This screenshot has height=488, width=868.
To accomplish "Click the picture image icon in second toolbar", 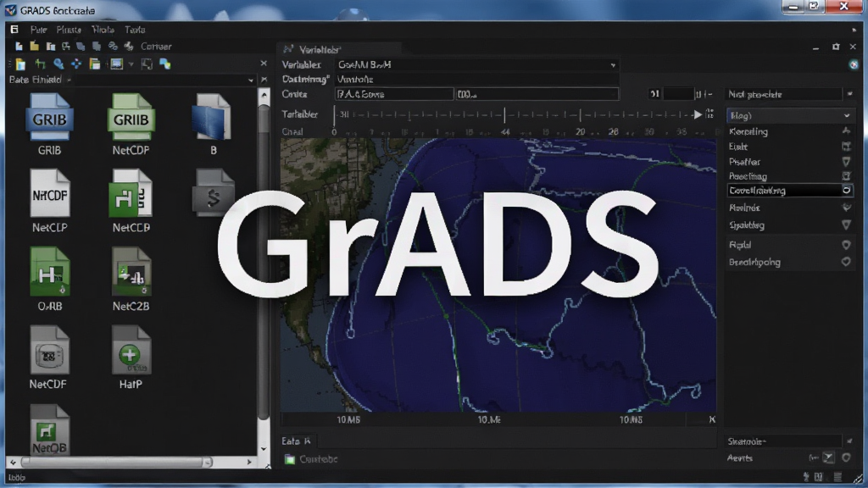I will pos(116,64).
